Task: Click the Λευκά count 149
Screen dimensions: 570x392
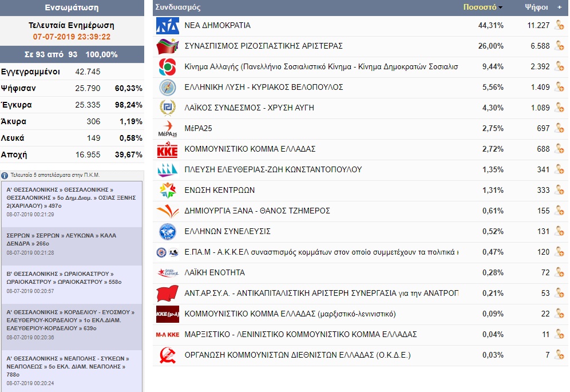Action: tap(93, 138)
